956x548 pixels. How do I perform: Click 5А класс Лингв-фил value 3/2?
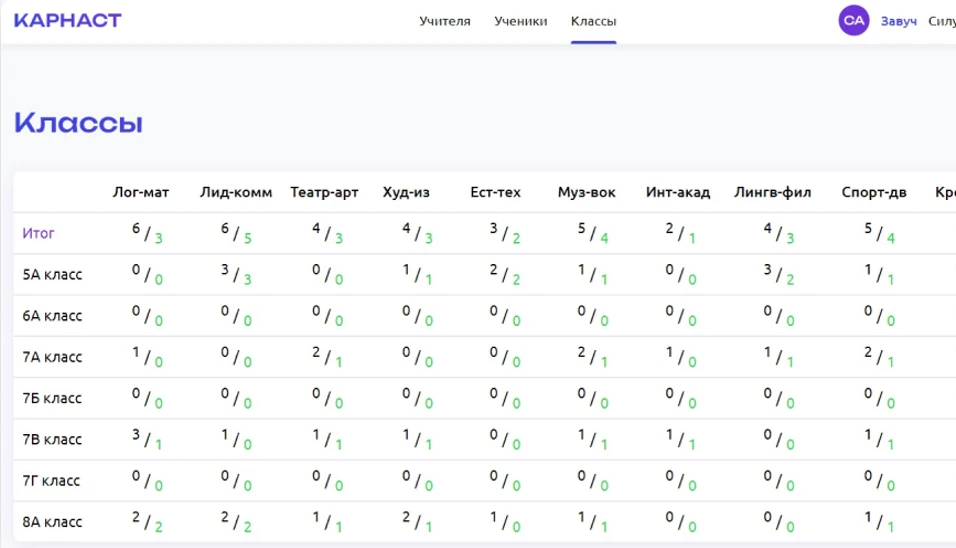[779, 275]
